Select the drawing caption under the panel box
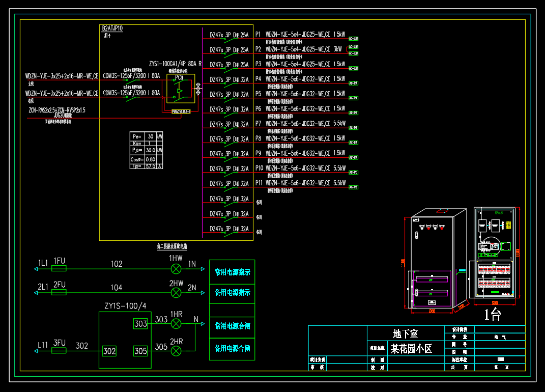The height and width of the screenshot is (392, 545). click(172, 246)
